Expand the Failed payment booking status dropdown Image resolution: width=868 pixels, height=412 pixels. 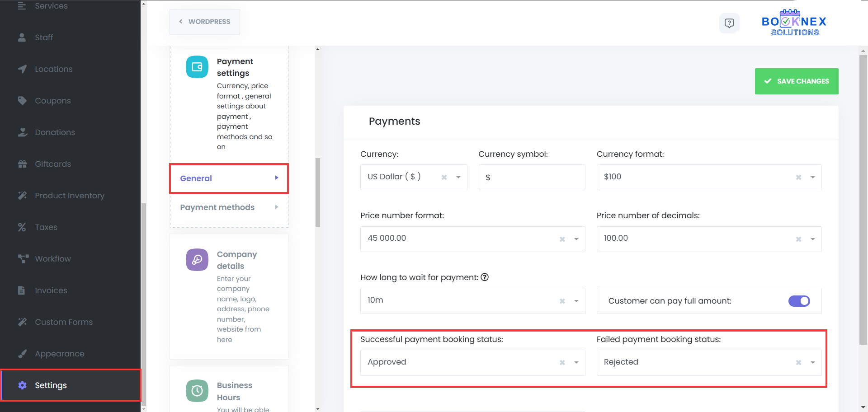coord(812,362)
